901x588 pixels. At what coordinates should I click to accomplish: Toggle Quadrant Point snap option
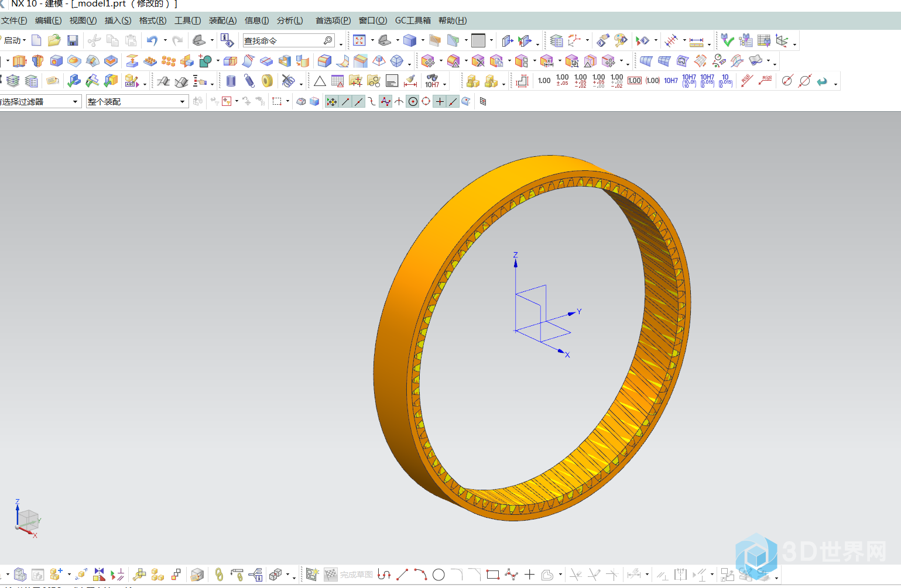click(x=426, y=101)
